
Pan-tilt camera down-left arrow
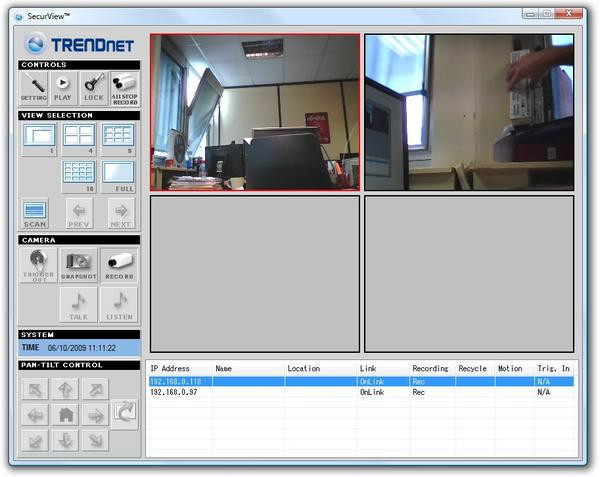pyautogui.click(x=35, y=440)
